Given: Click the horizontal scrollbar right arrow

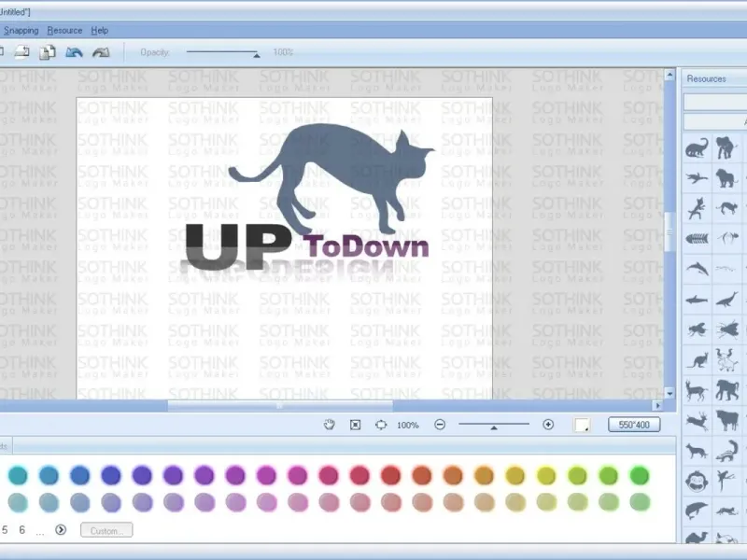Looking at the screenshot, I should pos(657,406).
